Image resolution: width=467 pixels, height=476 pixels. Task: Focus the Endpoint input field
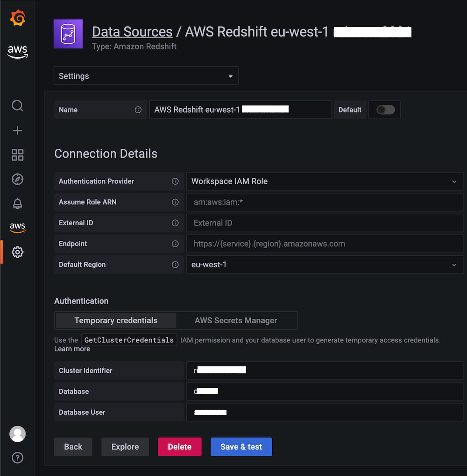[x=325, y=244]
